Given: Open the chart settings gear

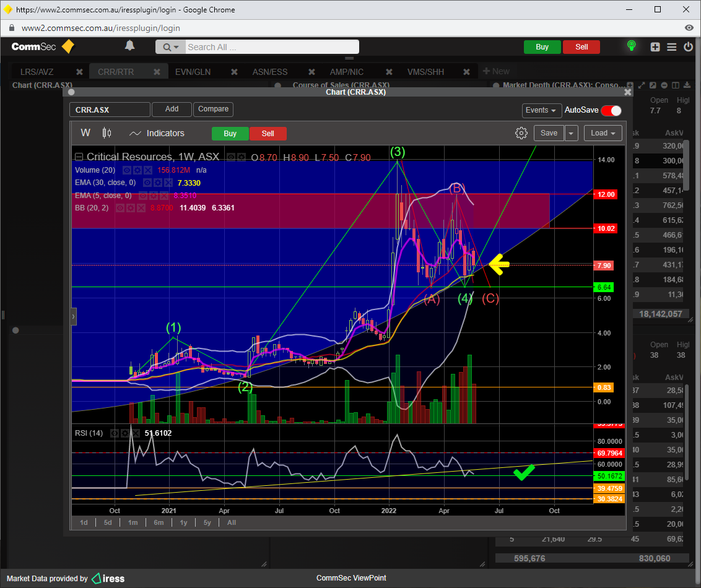Looking at the screenshot, I should tap(521, 133).
